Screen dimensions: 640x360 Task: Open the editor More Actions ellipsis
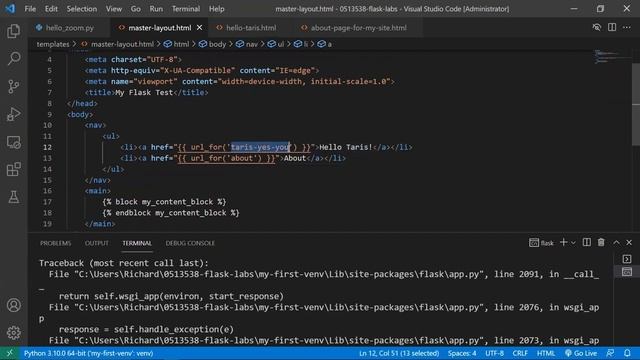tap(627, 27)
